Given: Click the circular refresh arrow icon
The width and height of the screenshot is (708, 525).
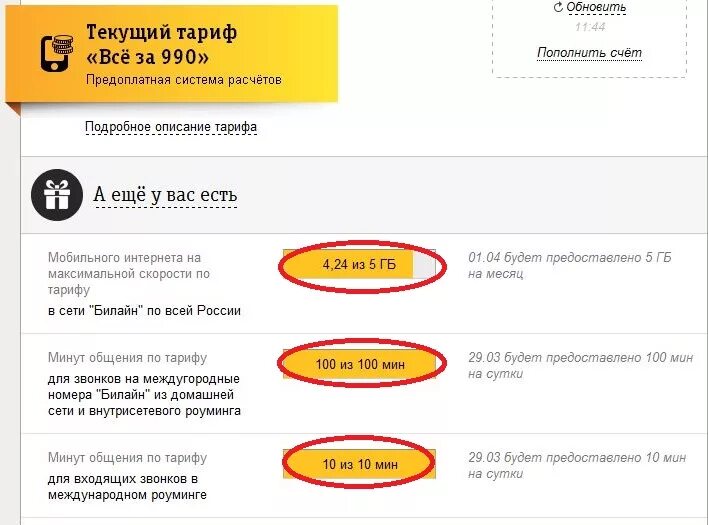Looking at the screenshot, I should click(x=558, y=7).
